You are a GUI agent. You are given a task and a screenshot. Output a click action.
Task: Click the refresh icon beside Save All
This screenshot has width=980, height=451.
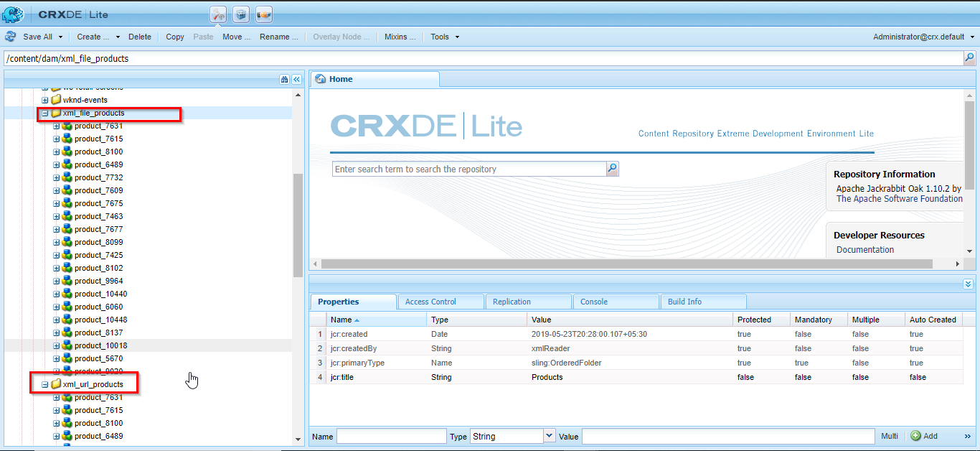click(x=11, y=37)
